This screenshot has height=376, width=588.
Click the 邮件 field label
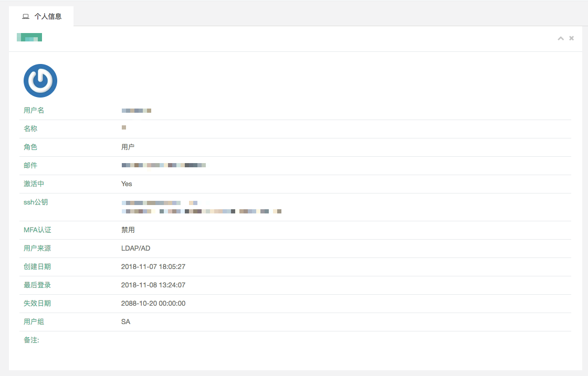click(30, 166)
